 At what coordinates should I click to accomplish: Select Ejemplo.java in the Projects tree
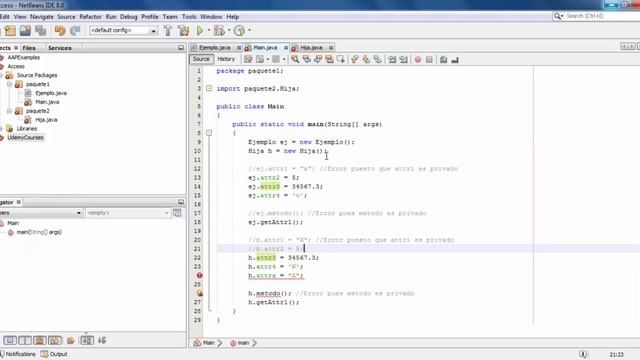click(51, 93)
